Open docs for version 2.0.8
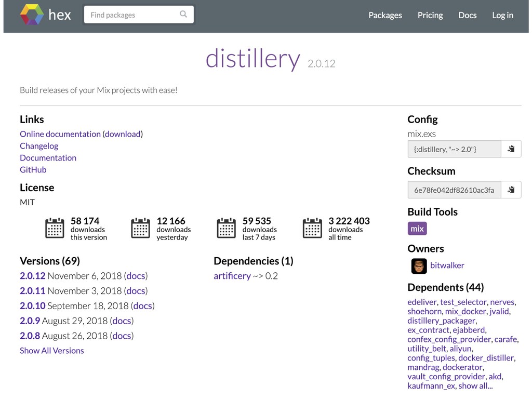 click(122, 336)
